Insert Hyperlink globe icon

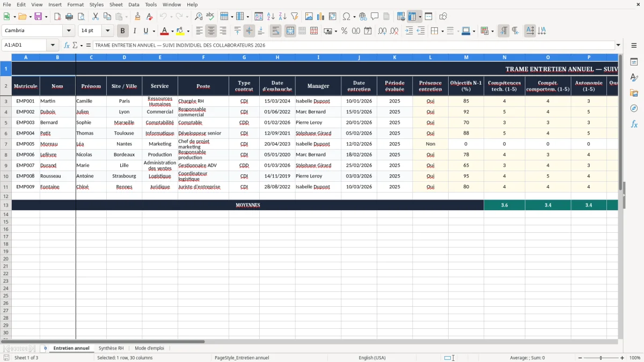(363, 17)
